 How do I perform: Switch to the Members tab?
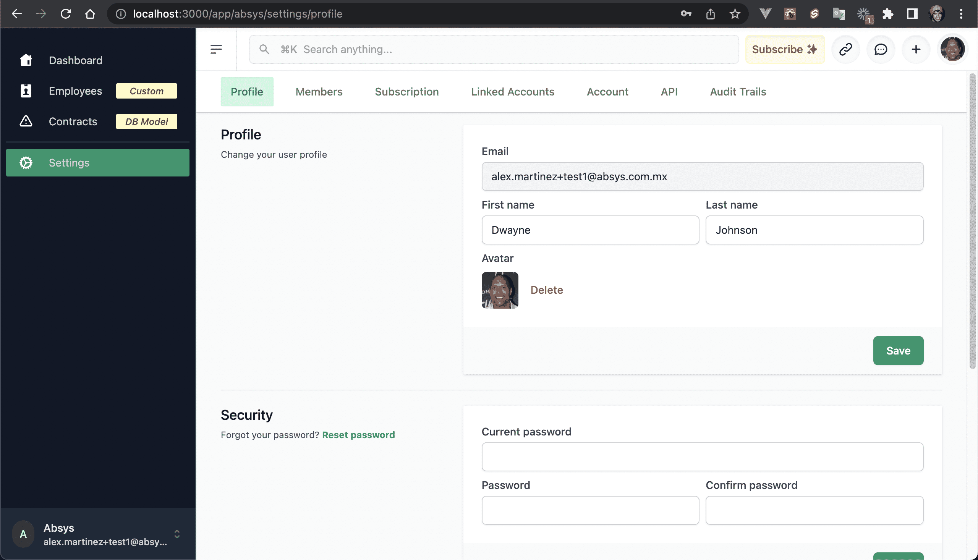318,91
